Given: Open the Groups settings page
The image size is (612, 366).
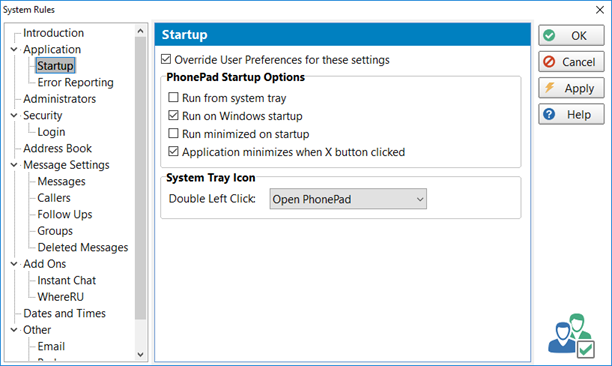Looking at the screenshot, I should coord(55,231).
